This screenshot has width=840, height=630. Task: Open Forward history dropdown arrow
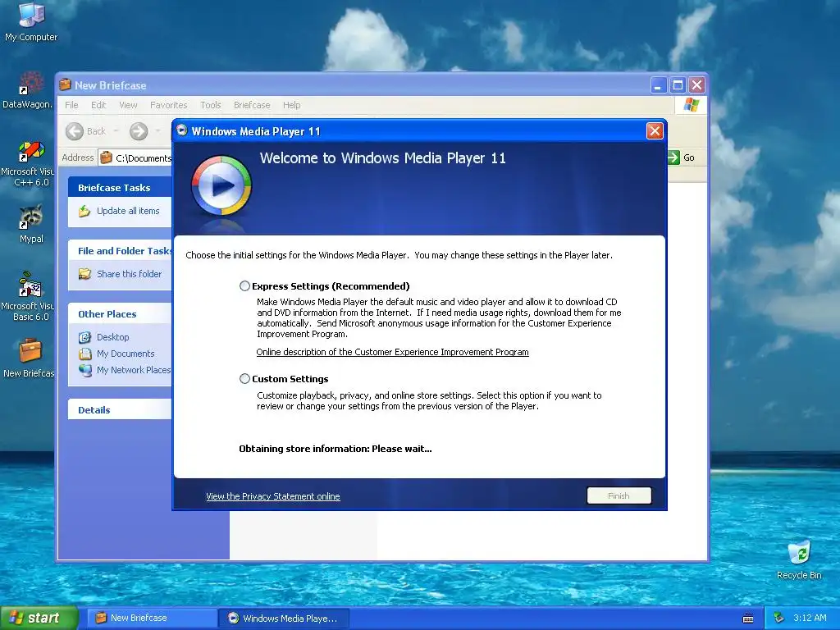tap(157, 131)
